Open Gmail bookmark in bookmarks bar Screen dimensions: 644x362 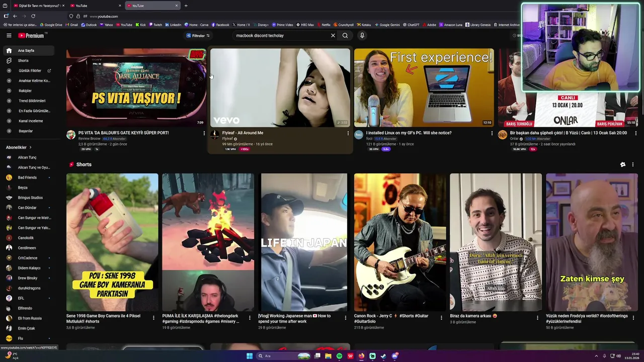(x=71, y=25)
